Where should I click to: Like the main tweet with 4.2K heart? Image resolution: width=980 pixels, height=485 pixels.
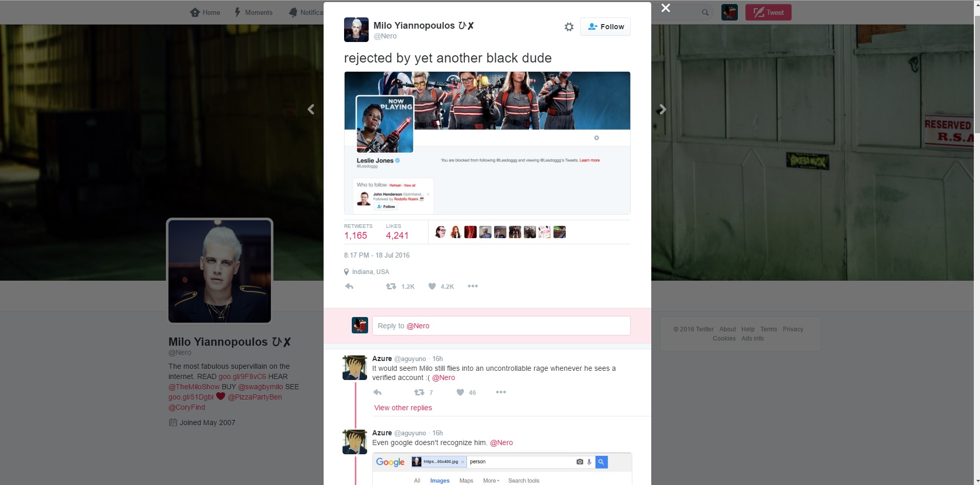pos(432,286)
